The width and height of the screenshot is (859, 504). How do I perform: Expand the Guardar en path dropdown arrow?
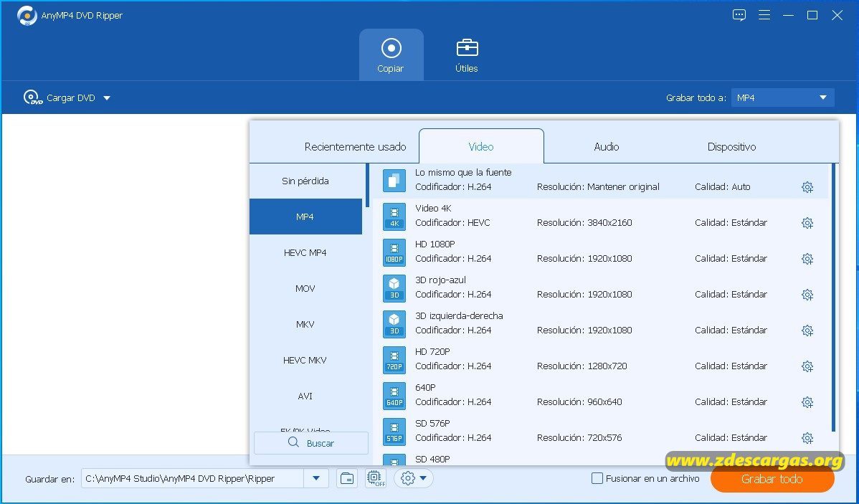pos(316,478)
